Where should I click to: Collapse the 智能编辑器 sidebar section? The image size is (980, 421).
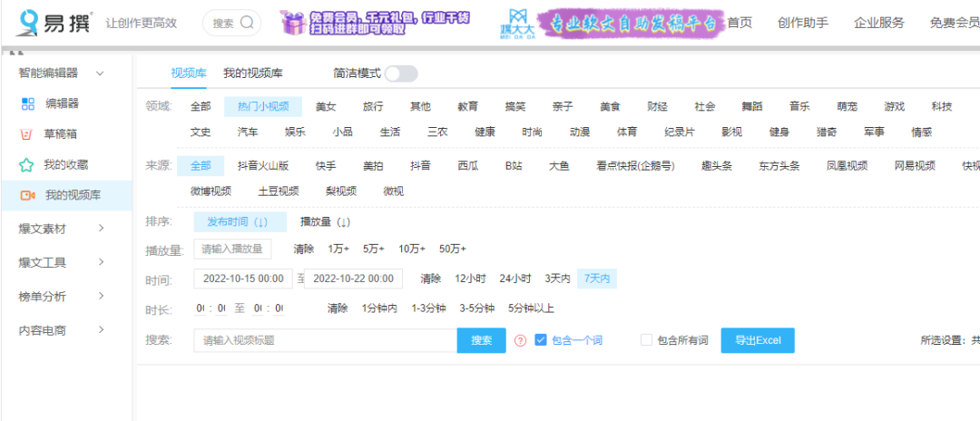pyautogui.click(x=100, y=73)
